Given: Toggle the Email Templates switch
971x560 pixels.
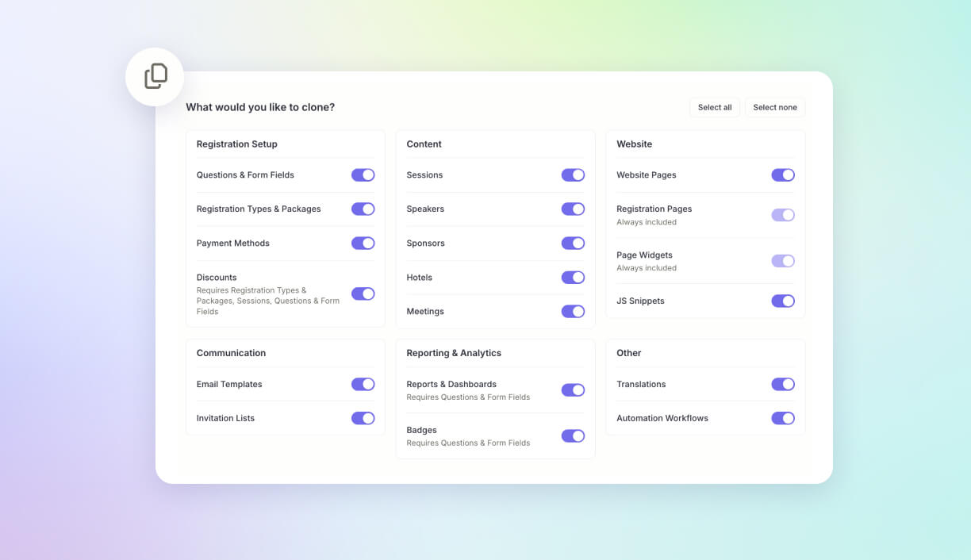Looking at the screenshot, I should (363, 384).
